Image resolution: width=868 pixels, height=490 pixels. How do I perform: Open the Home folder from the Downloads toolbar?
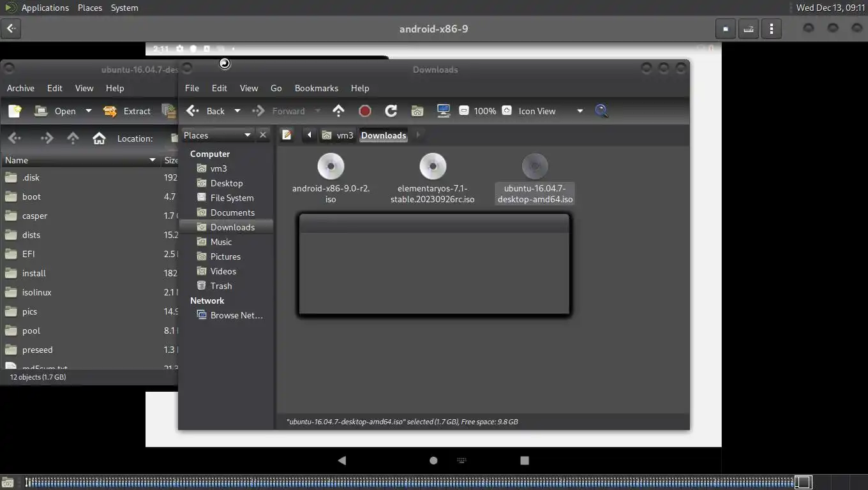click(417, 111)
